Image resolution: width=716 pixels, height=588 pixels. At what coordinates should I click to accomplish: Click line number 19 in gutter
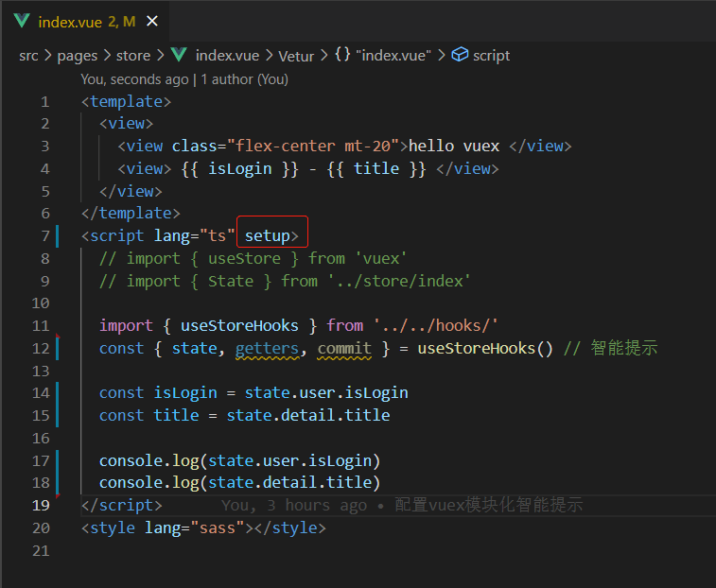41,506
